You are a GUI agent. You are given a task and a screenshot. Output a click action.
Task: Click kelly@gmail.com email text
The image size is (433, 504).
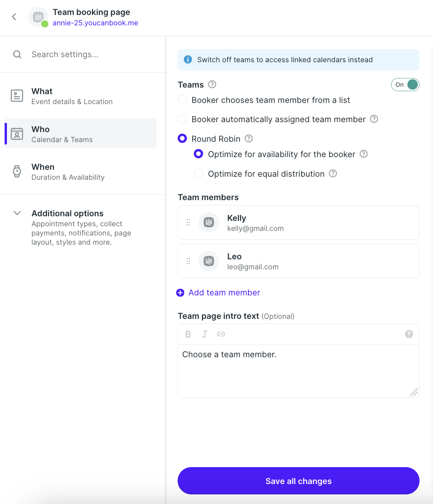(255, 229)
